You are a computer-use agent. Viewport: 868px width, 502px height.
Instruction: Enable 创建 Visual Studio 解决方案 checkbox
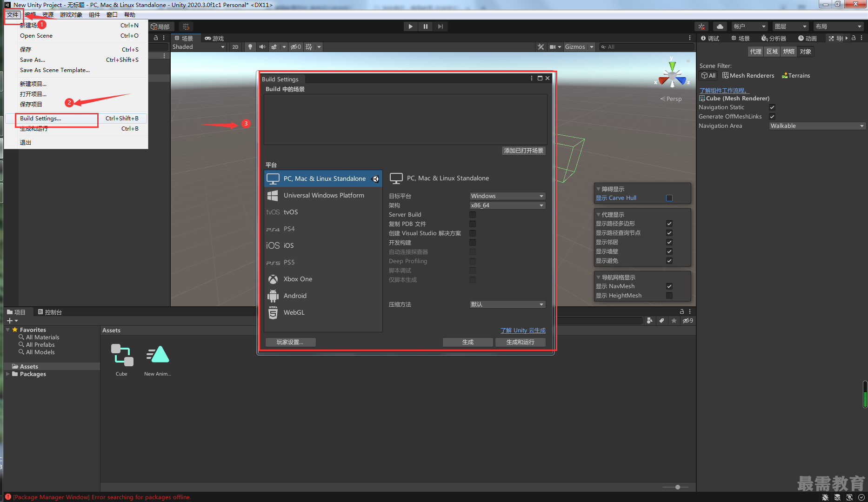coord(473,233)
